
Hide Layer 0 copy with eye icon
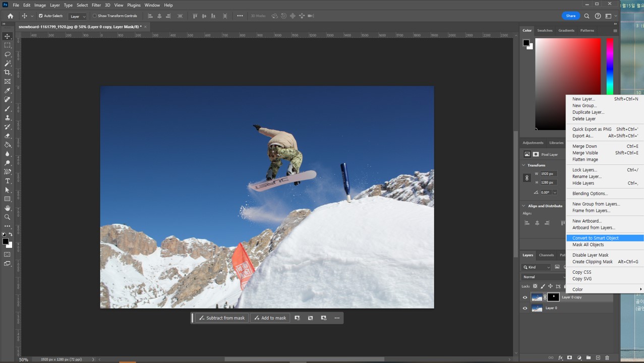pyautogui.click(x=525, y=297)
